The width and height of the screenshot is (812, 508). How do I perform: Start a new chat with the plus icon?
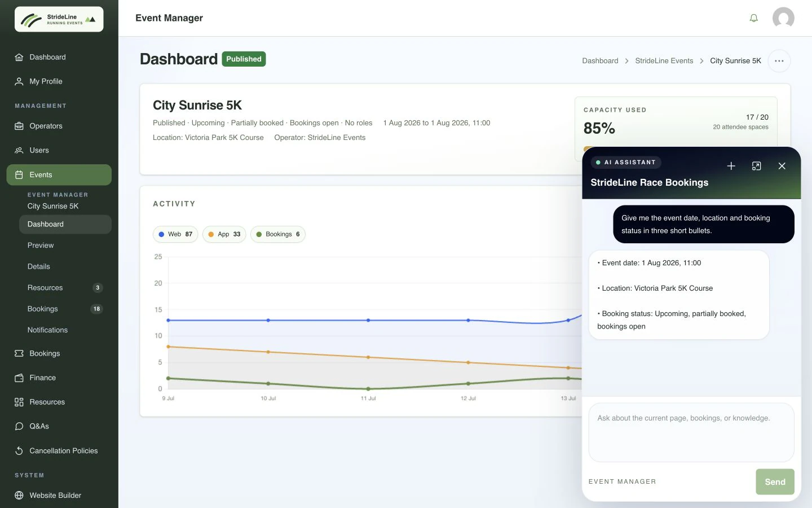(x=731, y=166)
